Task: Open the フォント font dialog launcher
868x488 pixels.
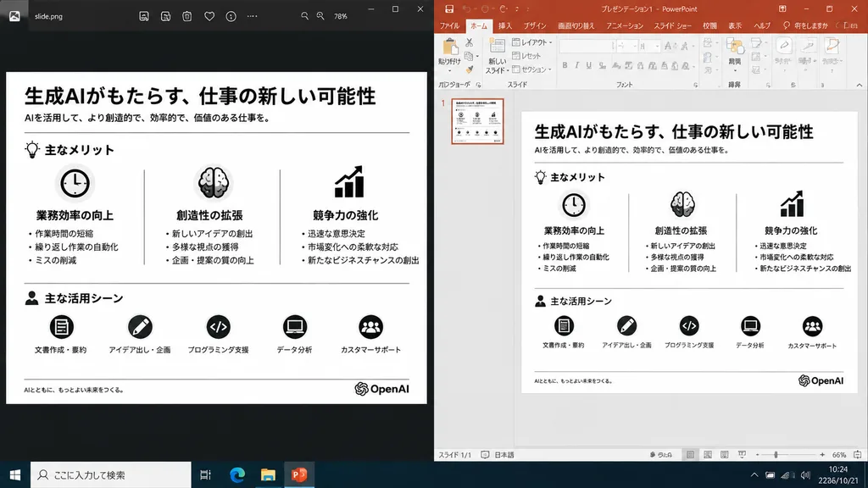Action: [696, 86]
